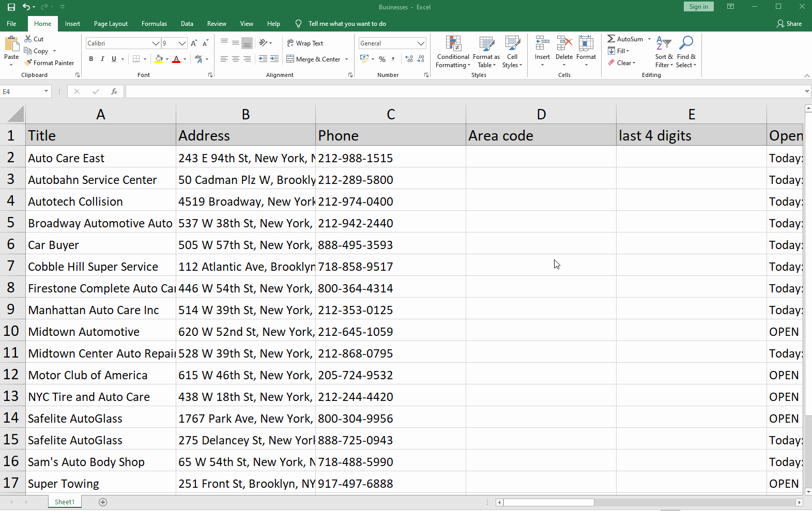This screenshot has width=812, height=511.
Task: Apply the yellow Fill Color
Action: pos(159,59)
